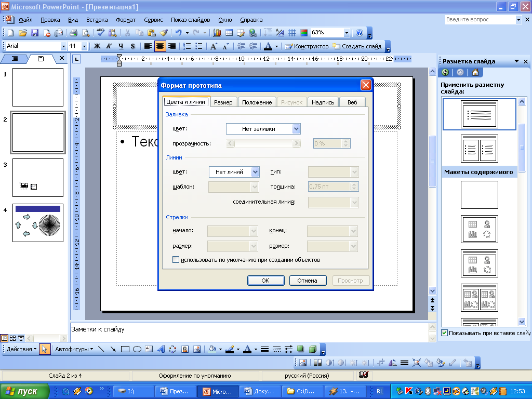Open the font color dropdown arrow in formatting toolbar
The height and width of the screenshot is (399, 532).
tap(276, 46)
